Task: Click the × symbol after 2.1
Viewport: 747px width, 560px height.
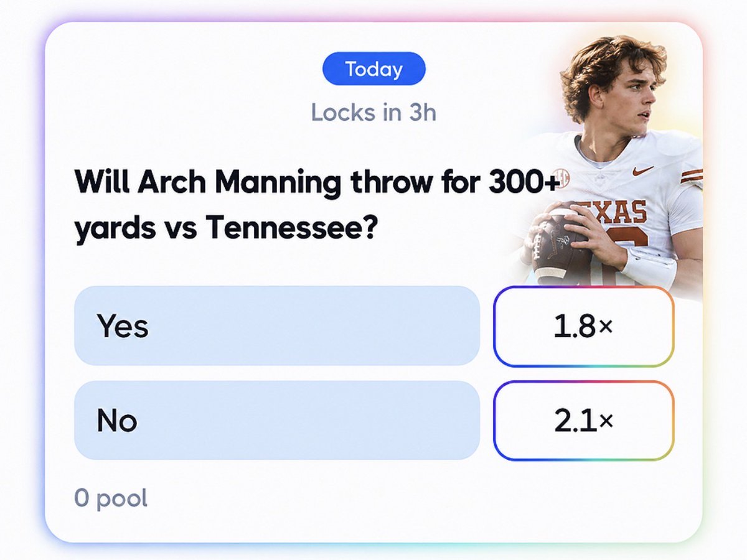Action: click(x=606, y=422)
